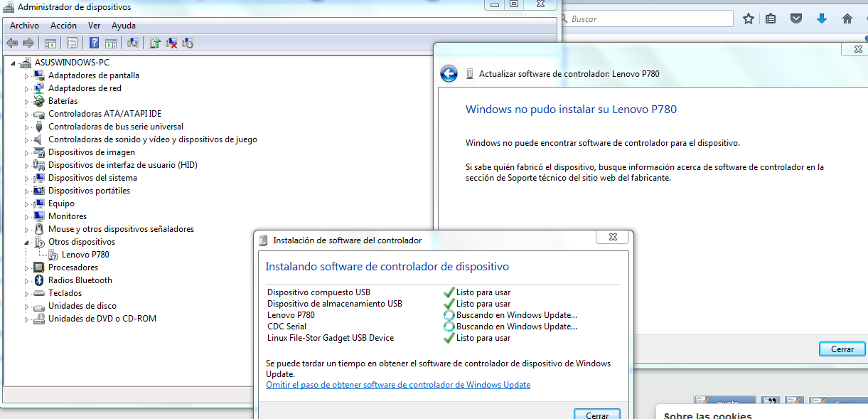Select Controladoras de sonido y vídeo row
This screenshot has width=868, height=419.
(153, 139)
